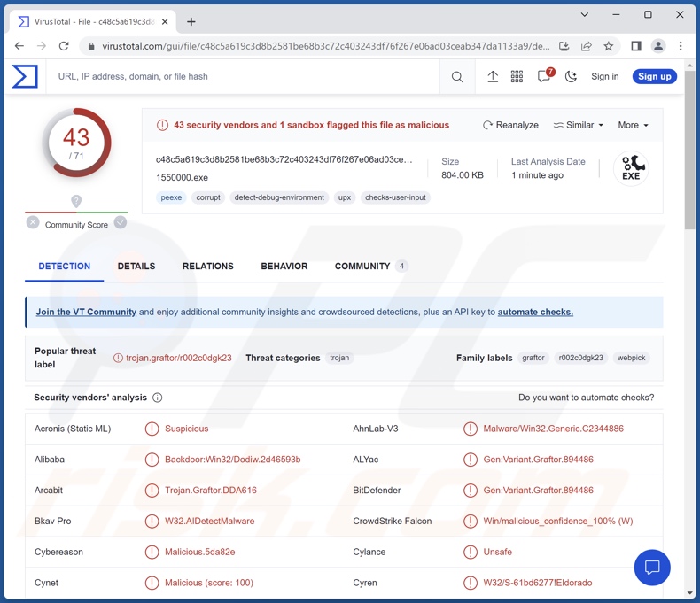Click the corrupt tag
700x603 pixels.
(x=208, y=197)
